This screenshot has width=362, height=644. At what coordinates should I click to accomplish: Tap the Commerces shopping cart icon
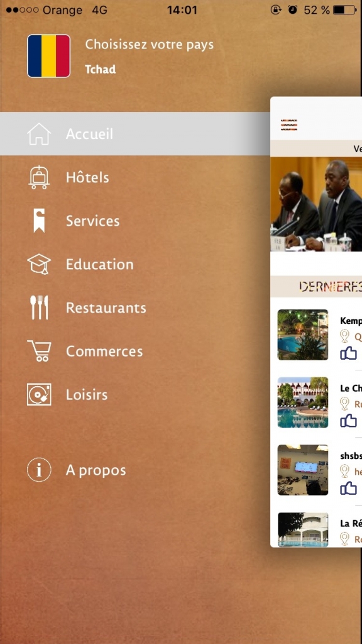39,351
